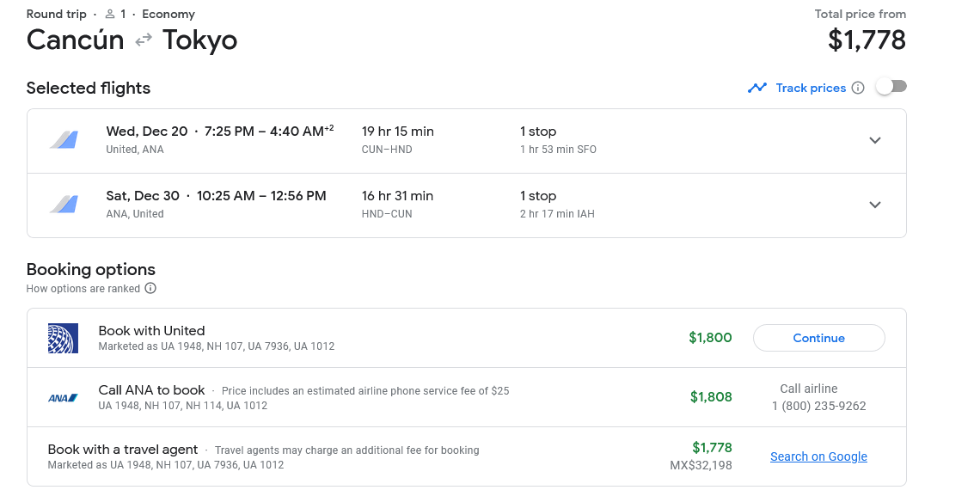Click the Call airline label
Screen dimensions: 980x490
click(x=809, y=389)
